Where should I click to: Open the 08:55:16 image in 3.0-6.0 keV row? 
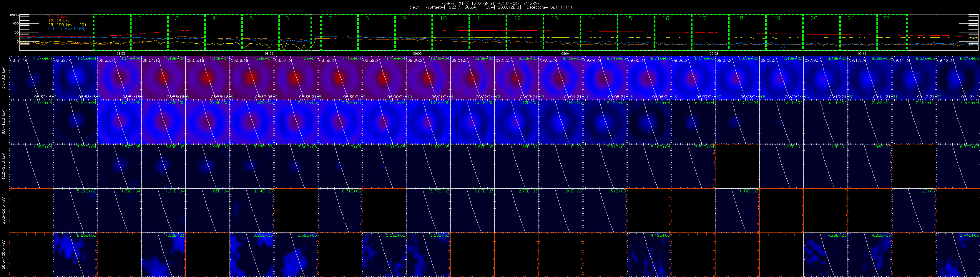click(207, 78)
